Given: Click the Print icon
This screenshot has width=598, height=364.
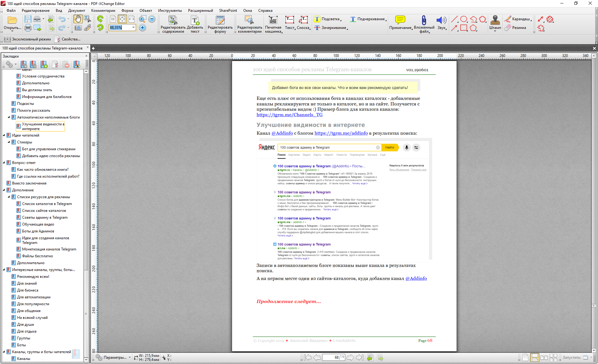Looking at the screenshot, I should tap(28, 28).
